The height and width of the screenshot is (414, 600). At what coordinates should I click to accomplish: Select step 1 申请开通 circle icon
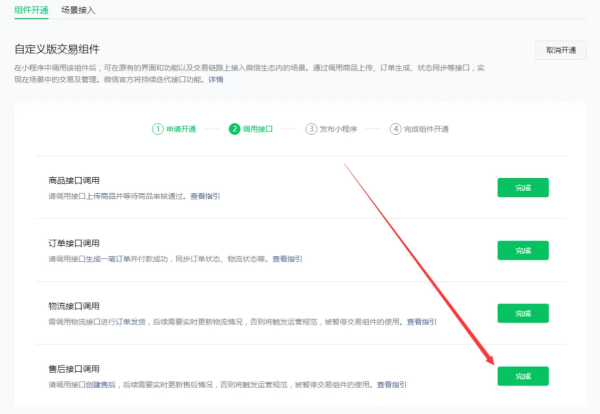(157, 129)
